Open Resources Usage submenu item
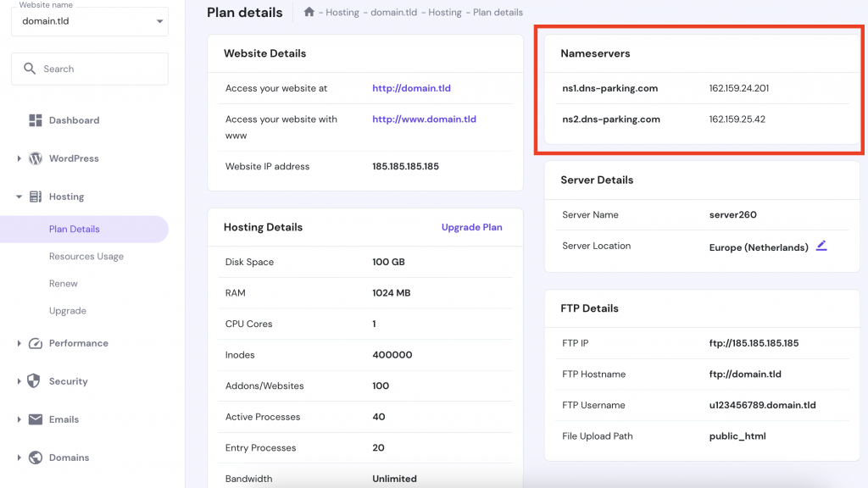Viewport: 868px width, 488px height. [x=86, y=256]
